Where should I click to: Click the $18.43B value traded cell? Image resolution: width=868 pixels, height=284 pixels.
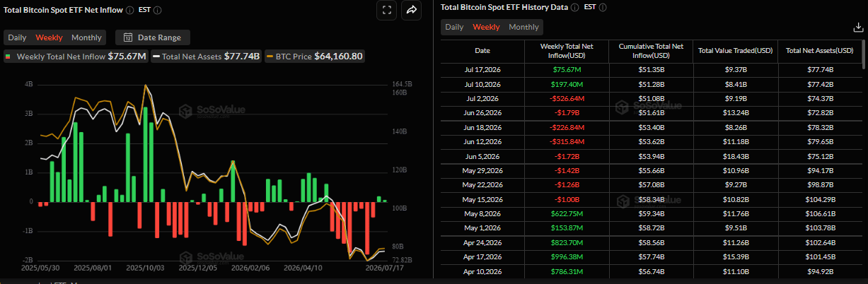click(x=736, y=156)
